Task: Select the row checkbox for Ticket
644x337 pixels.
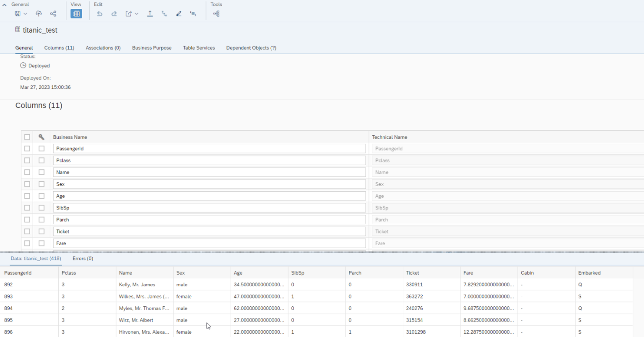Action: (27, 231)
